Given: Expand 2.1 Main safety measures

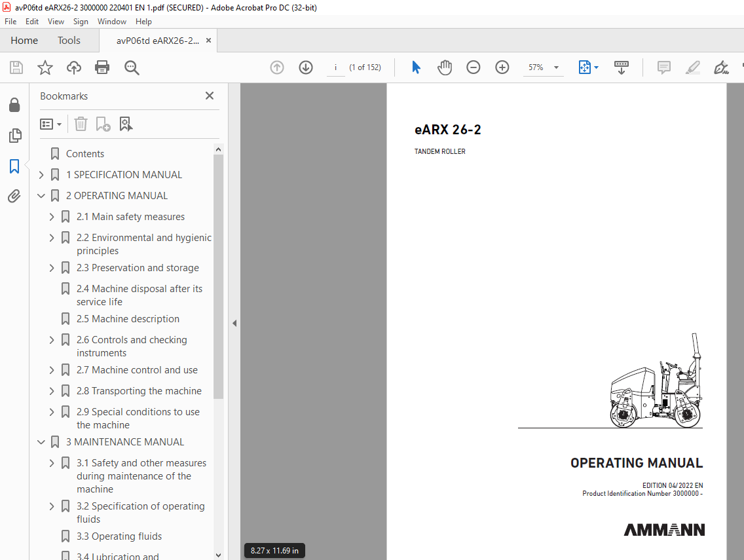Looking at the screenshot, I should (52, 216).
